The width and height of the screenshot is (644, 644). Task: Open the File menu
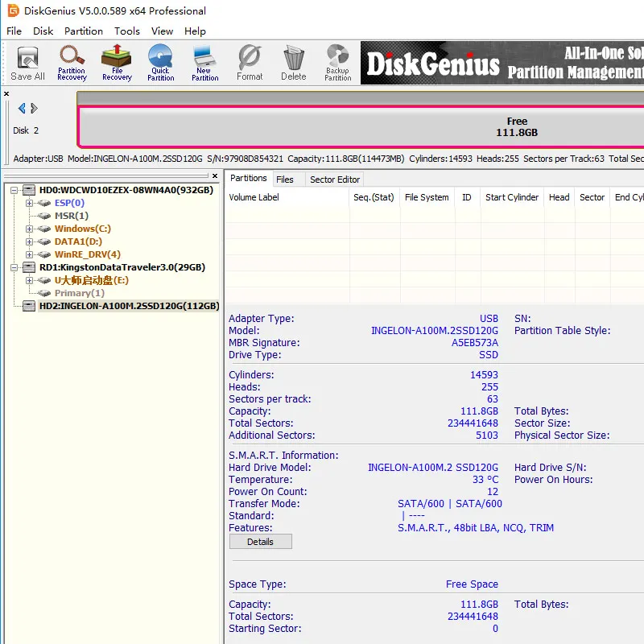[14, 31]
